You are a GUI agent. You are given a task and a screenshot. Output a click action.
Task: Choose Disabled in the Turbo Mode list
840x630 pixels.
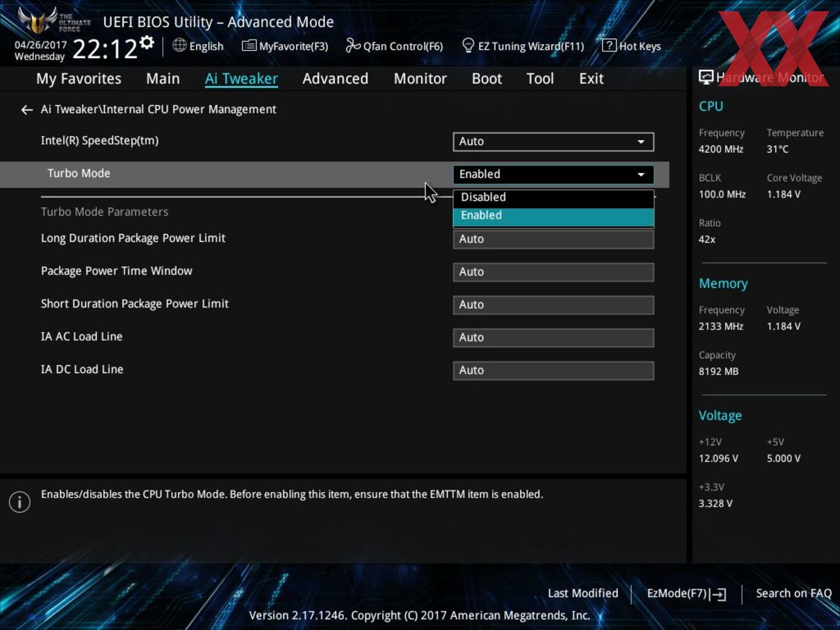[x=553, y=198]
